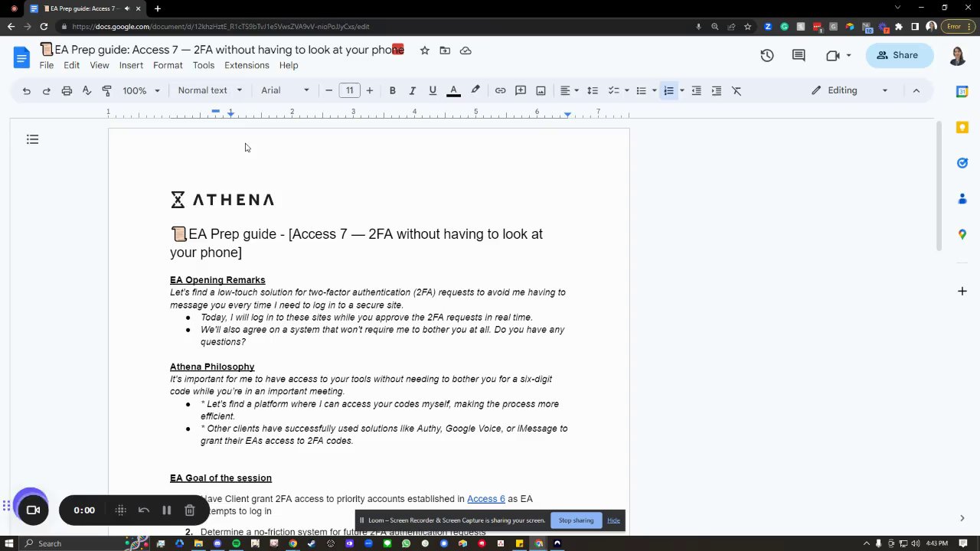This screenshot has height=551, width=980.
Task: Click the Undo icon in toolbar
Action: 26,90
